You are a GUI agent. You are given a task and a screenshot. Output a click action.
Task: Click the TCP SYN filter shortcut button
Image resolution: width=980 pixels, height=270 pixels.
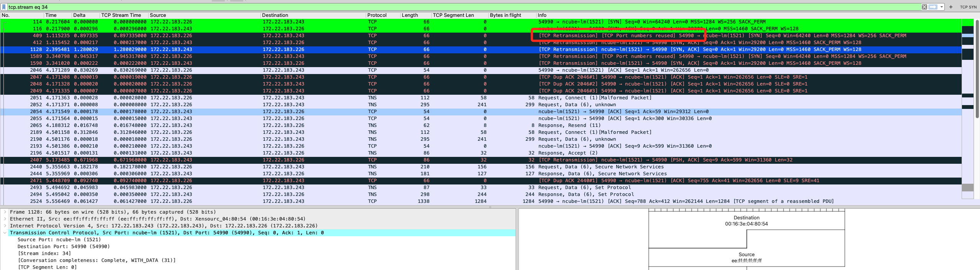click(x=968, y=7)
